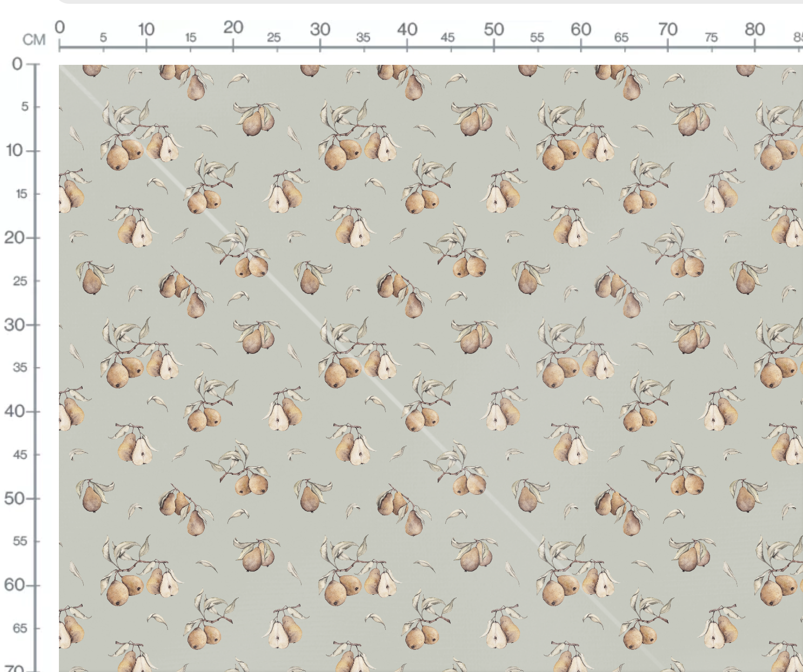Click the 10 mark on the horizontal ruler
803x672 pixels.
pyautogui.click(x=146, y=29)
